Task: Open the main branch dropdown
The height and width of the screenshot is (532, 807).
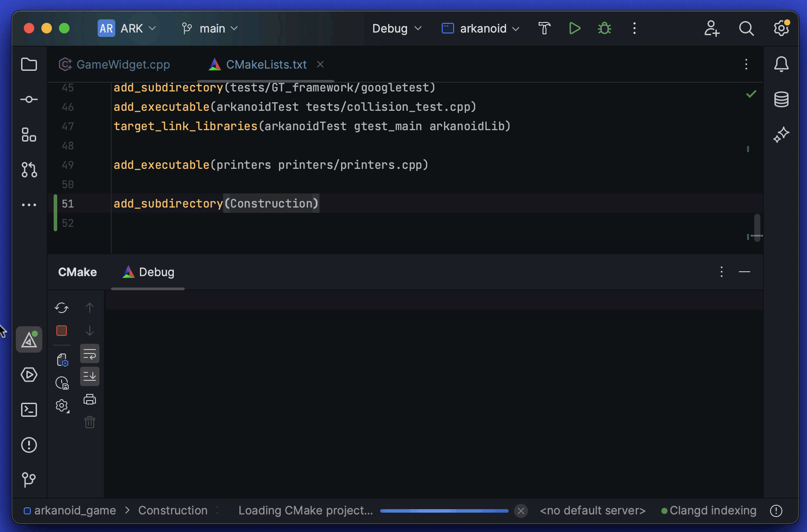Action: pos(210,28)
